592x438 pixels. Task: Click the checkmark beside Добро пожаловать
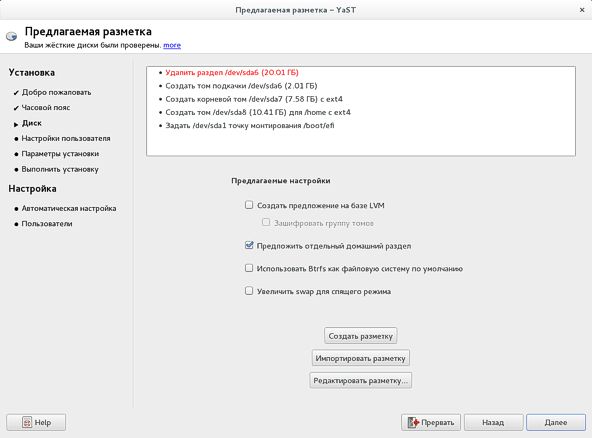(x=16, y=93)
